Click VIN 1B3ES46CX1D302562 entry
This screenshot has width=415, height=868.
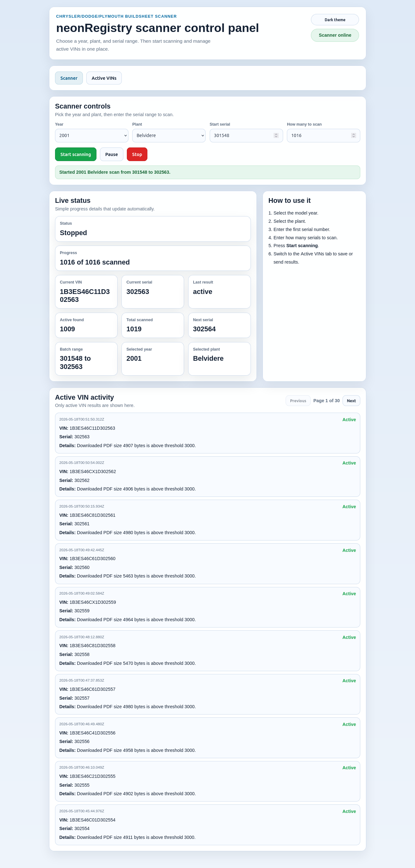(88, 472)
